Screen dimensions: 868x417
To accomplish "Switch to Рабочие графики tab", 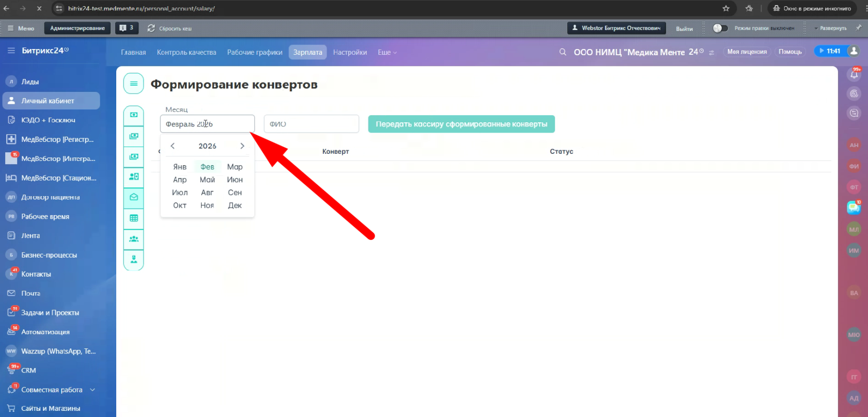I will coord(255,53).
